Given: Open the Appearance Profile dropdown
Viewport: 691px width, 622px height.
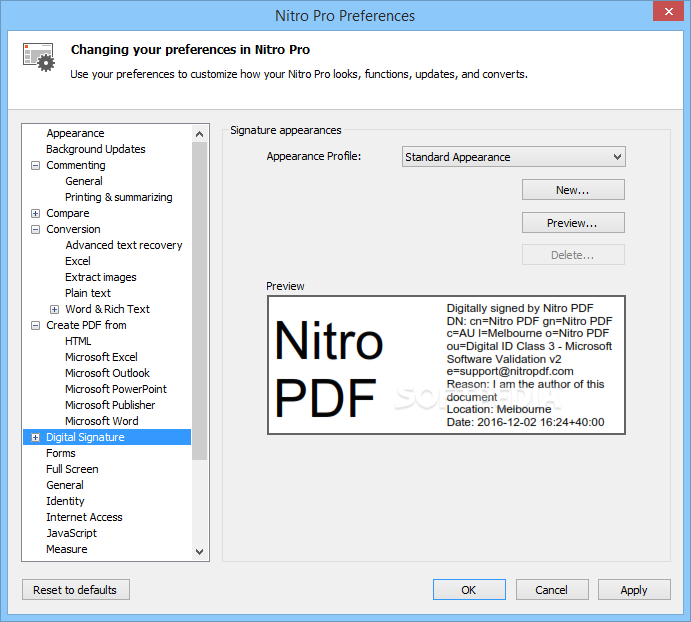Looking at the screenshot, I should [513, 157].
